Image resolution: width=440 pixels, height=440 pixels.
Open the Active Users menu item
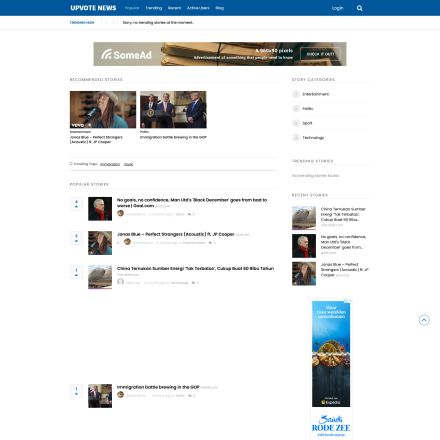[198, 8]
